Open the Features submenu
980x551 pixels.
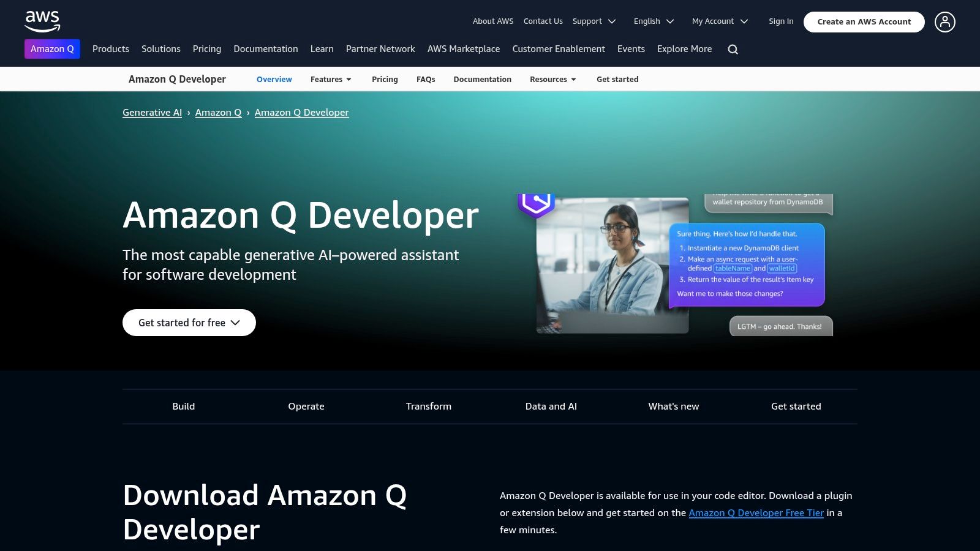click(x=331, y=80)
